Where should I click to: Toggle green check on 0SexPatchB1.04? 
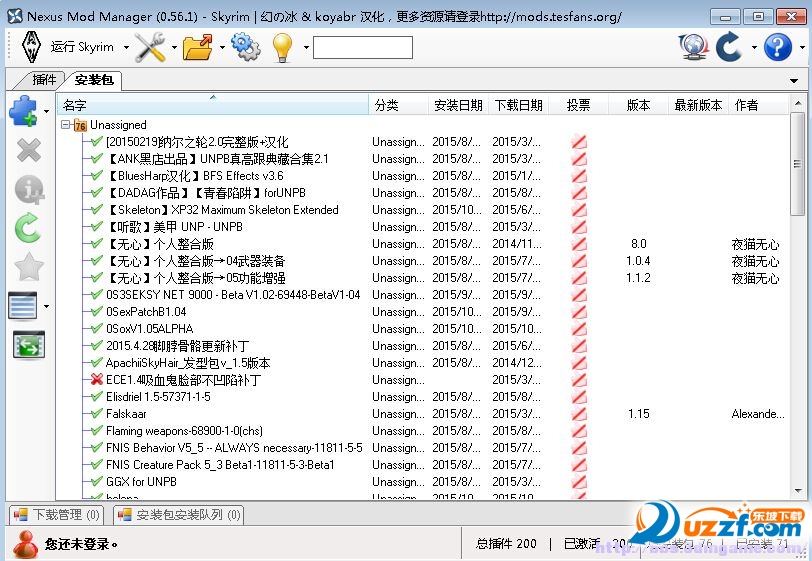[96, 311]
